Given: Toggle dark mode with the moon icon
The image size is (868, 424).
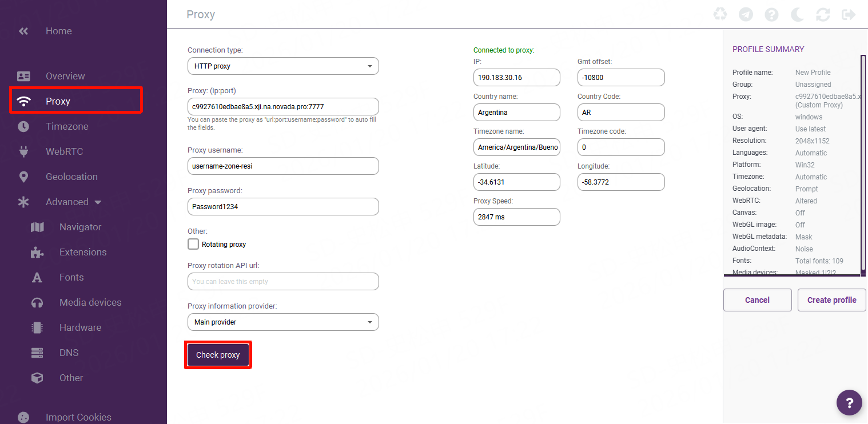Looking at the screenshot, I should (797, 14).
